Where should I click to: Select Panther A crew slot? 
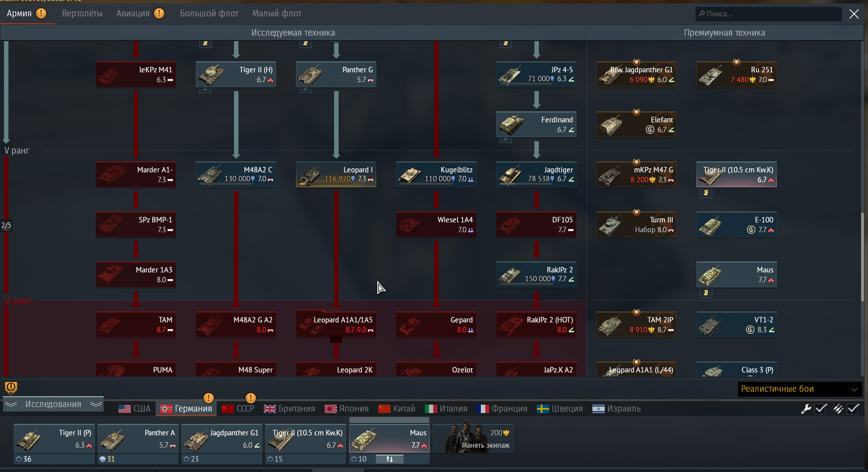coord(138,438)
